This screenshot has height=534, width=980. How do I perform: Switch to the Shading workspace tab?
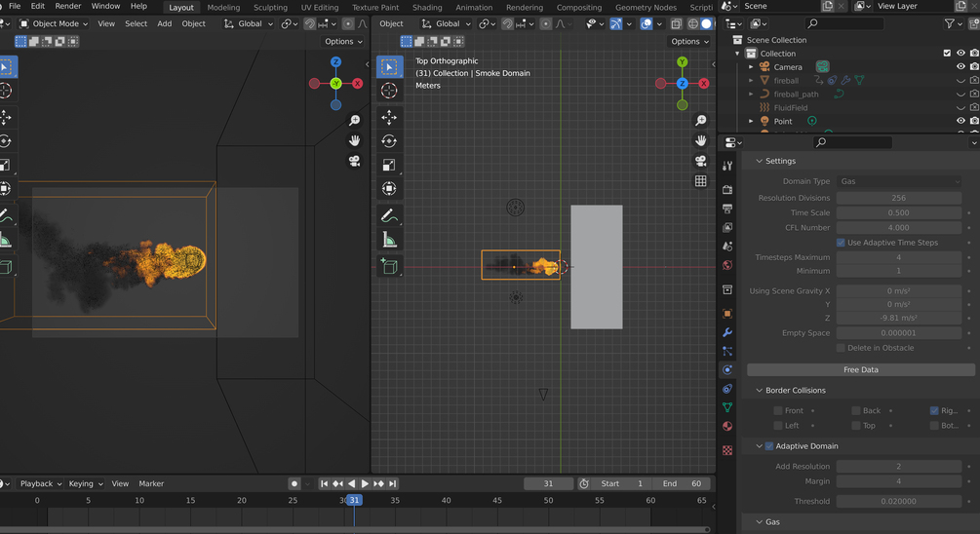427,8
